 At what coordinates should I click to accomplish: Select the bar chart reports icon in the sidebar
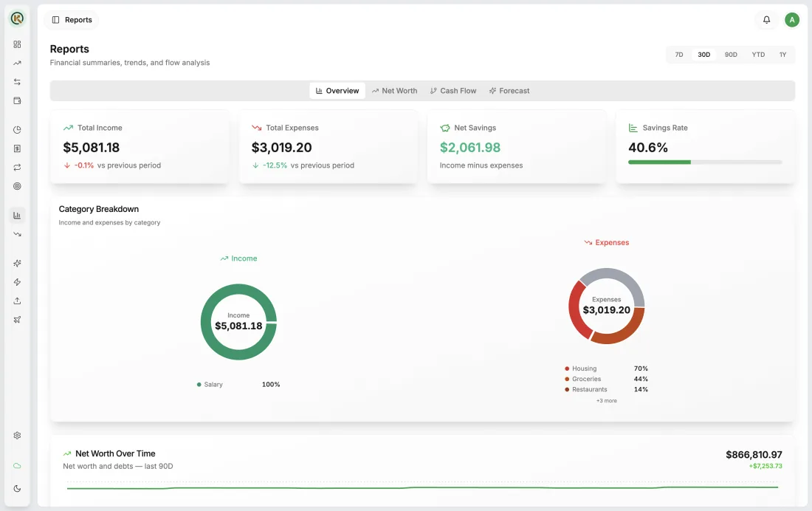point(17,215)
